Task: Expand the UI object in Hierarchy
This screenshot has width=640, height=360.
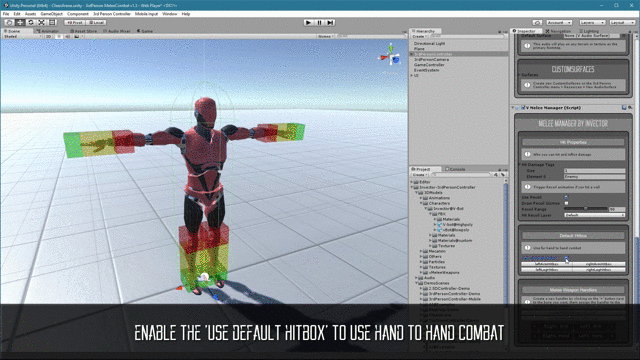Action: 412,76
